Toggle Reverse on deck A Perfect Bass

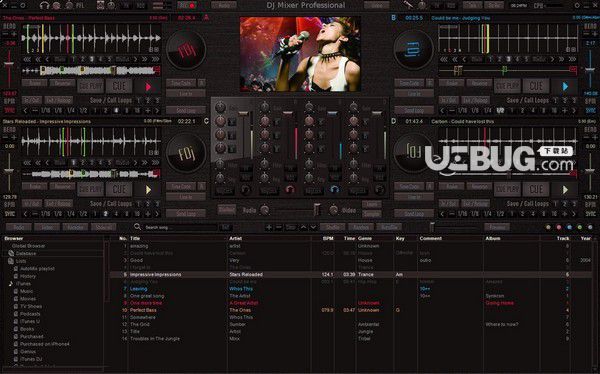62,83
